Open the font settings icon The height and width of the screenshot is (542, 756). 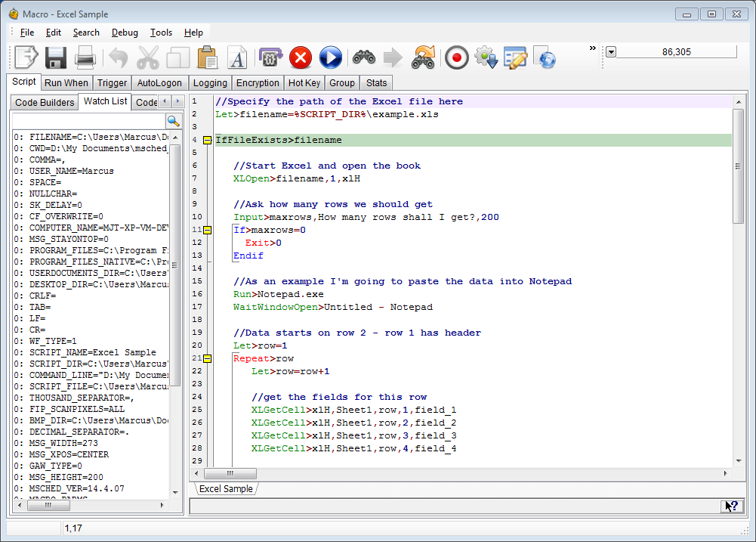[x=237, y=57]
